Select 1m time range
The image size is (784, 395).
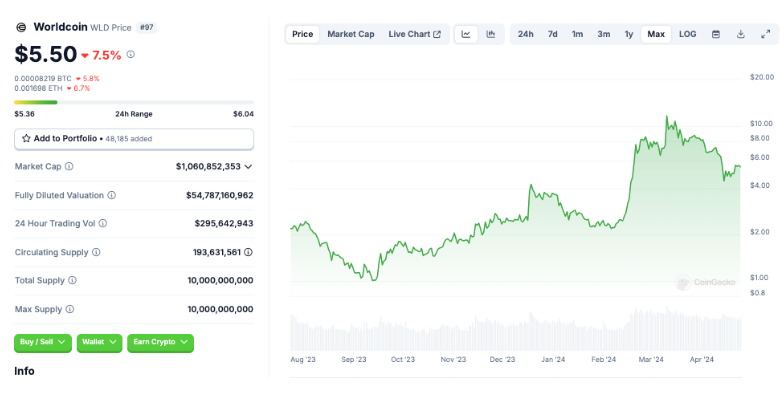click(x=578, y=34)
